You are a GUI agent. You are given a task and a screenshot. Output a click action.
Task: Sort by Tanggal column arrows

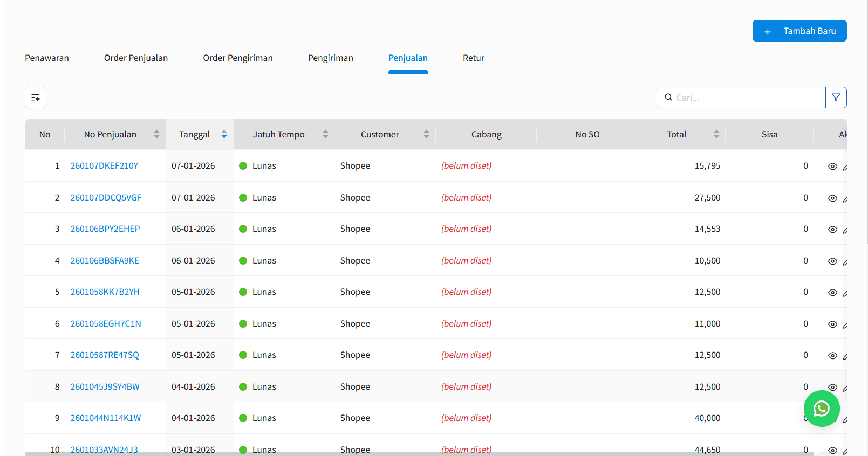pos(224,134)
